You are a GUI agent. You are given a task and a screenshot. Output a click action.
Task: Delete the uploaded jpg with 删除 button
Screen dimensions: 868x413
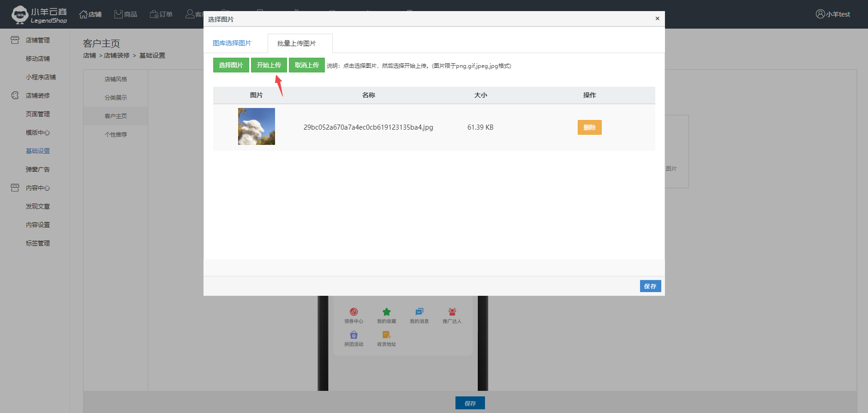coord(589,127)
